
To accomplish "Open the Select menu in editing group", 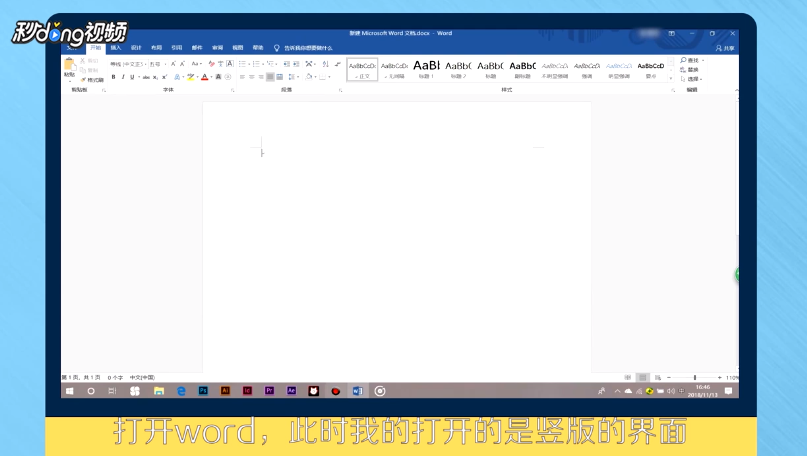I will tap(691, 79).
